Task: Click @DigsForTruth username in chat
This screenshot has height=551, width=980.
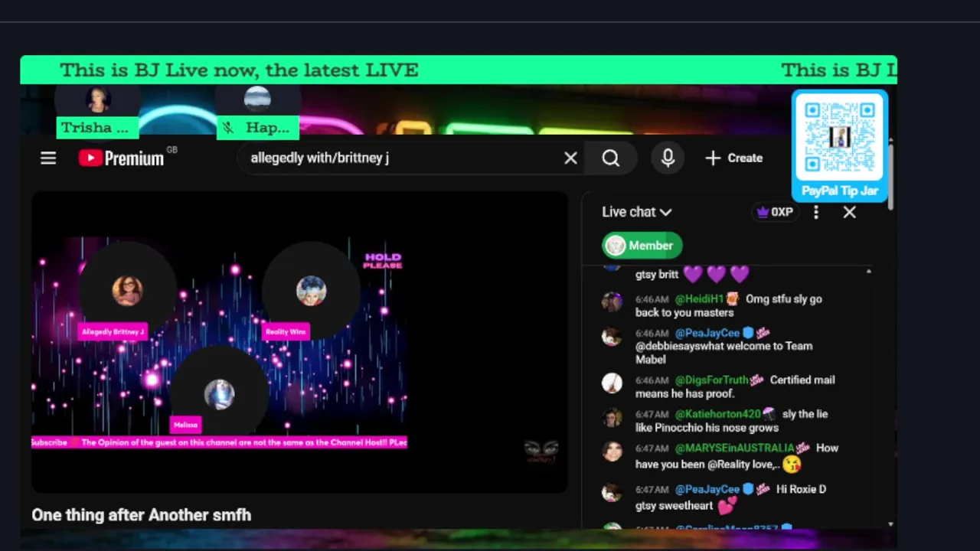Action: [x=711, y=380]
